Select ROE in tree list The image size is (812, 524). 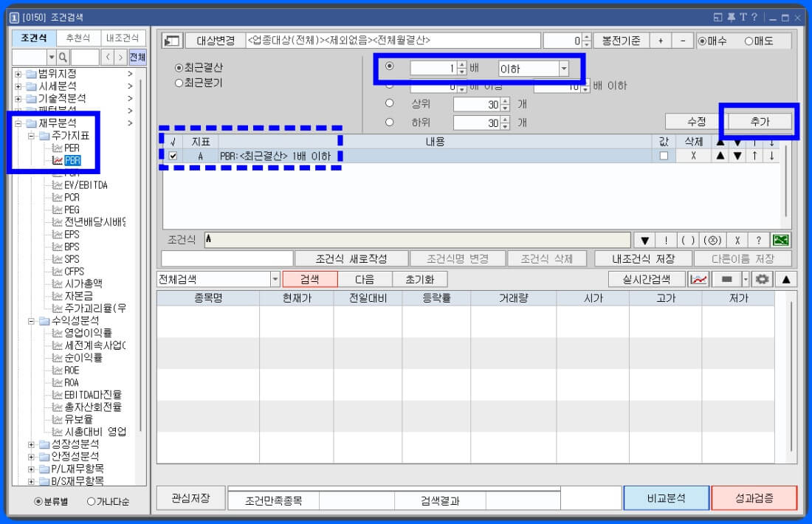pos(72,370)
